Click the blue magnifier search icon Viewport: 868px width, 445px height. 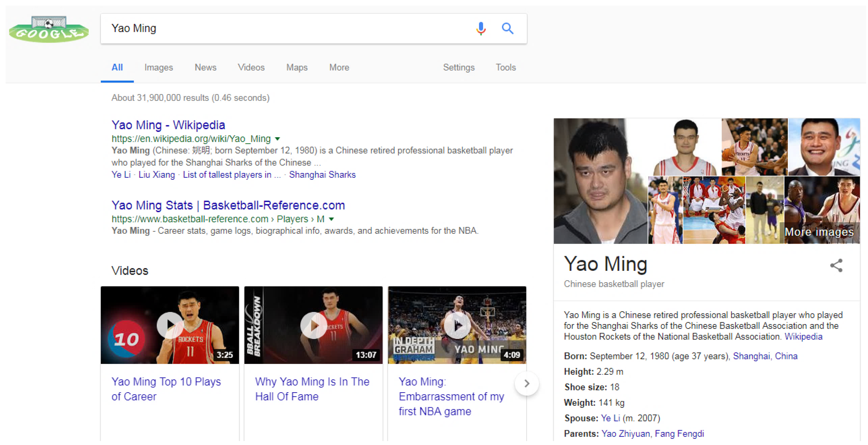[507, 29]
